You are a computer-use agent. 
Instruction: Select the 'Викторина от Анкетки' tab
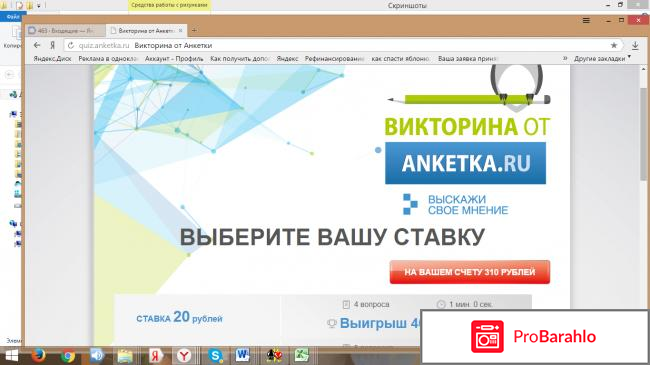(146, 31)
